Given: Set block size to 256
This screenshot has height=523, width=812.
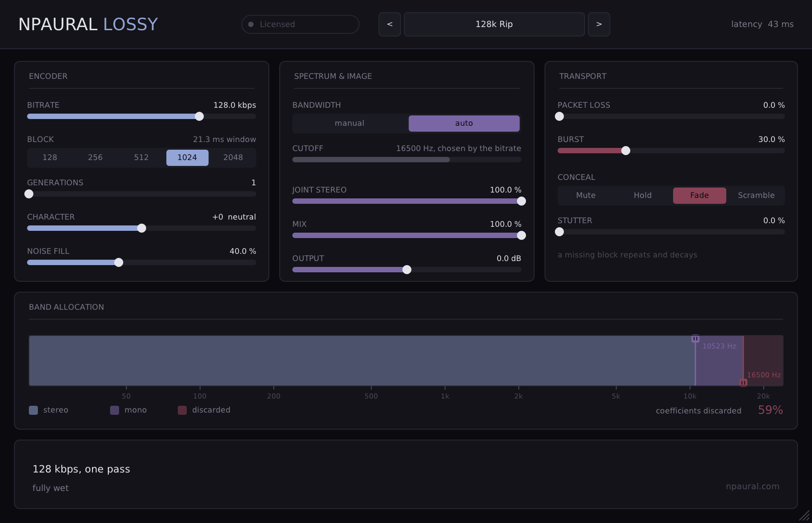Looking at the screenshot, I should tap(95, 157).
